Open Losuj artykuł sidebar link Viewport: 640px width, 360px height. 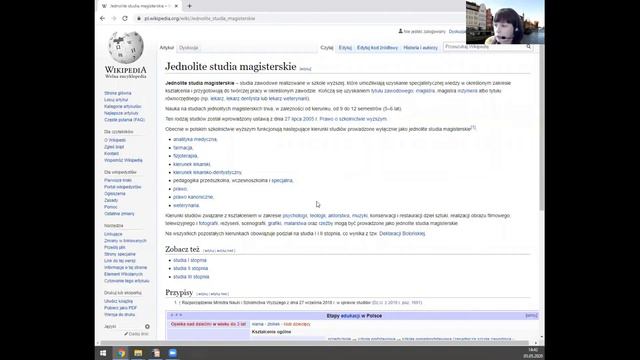point(116,100)
